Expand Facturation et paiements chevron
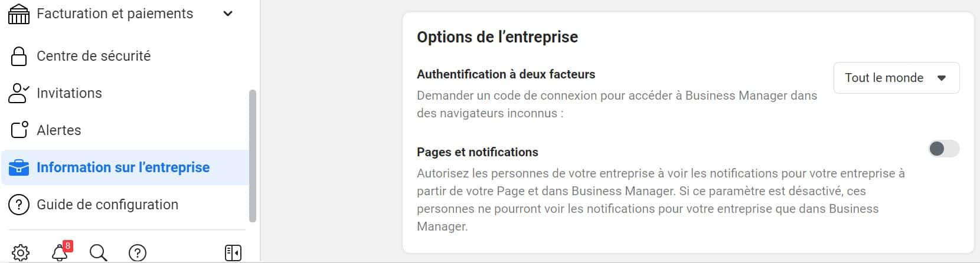This screenshot has width=980, height=263. point(228,14)
